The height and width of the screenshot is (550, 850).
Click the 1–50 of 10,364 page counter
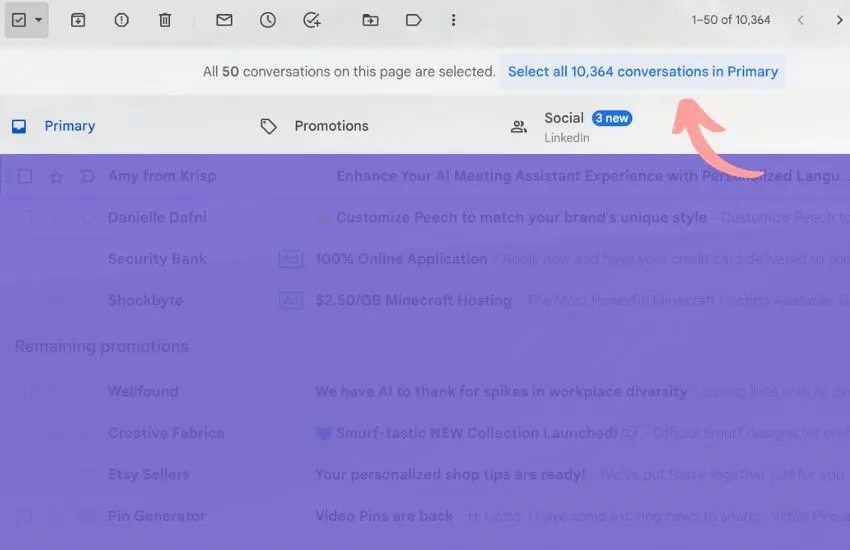pyautogui.click(x=731, y=20)
